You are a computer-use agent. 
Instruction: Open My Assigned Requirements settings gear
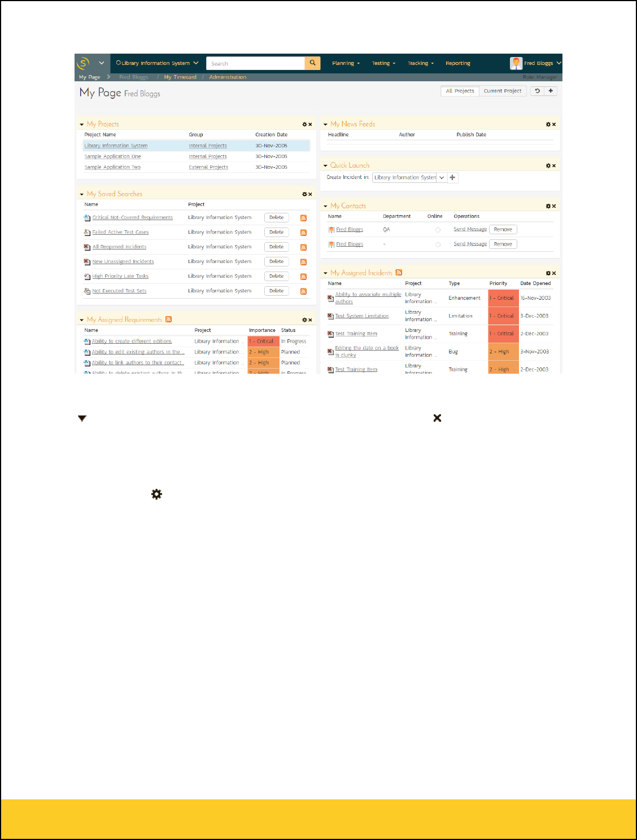pos(304,320)
